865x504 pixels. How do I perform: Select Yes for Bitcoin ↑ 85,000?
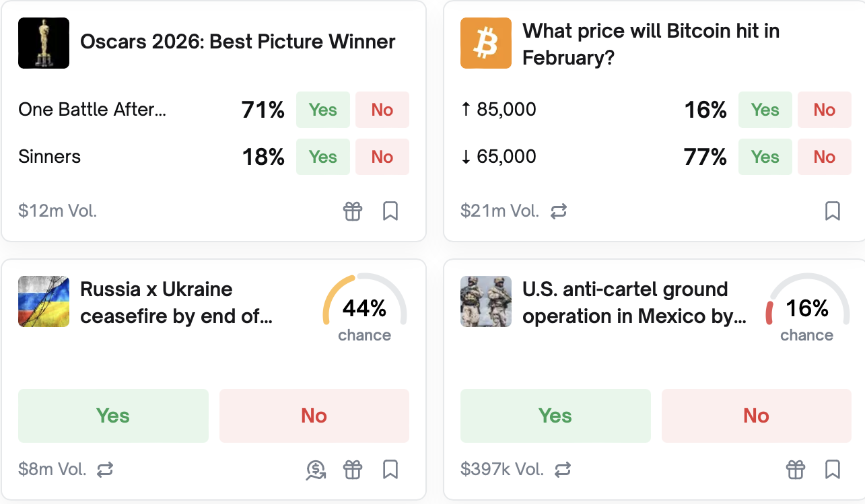[x=765, y=110]
